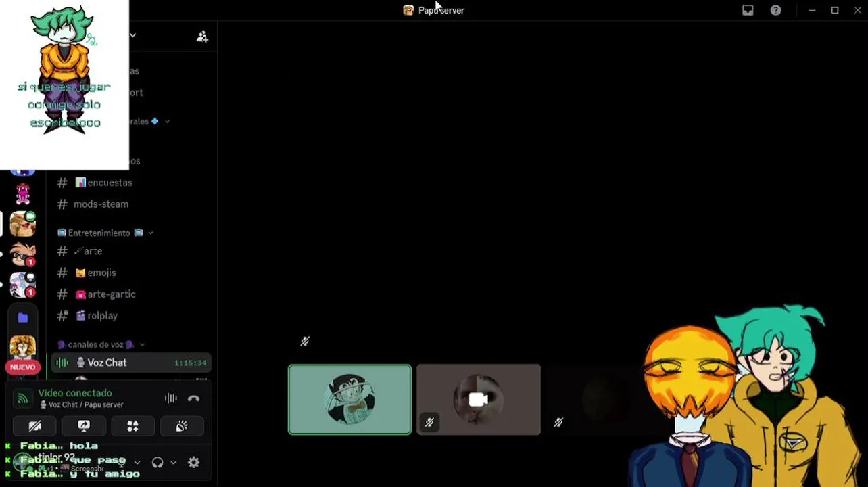Toggle the noise suppression waveform icon
868x487 pixels.
coord(171,398)
